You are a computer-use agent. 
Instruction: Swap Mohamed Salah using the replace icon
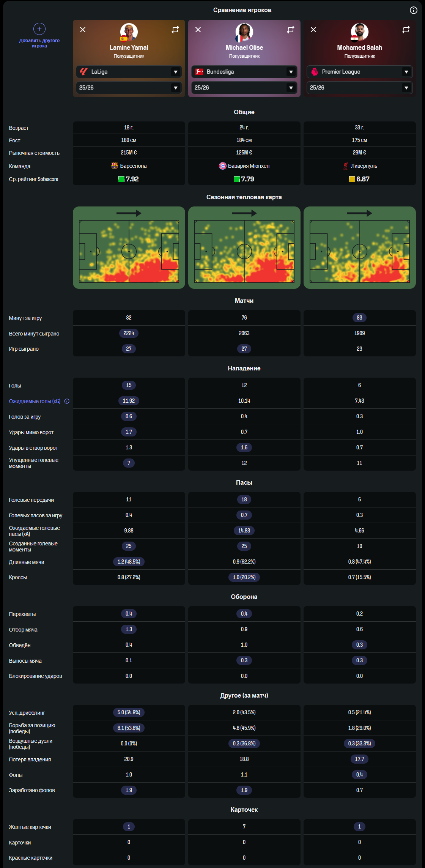click(x=406, y=30)
